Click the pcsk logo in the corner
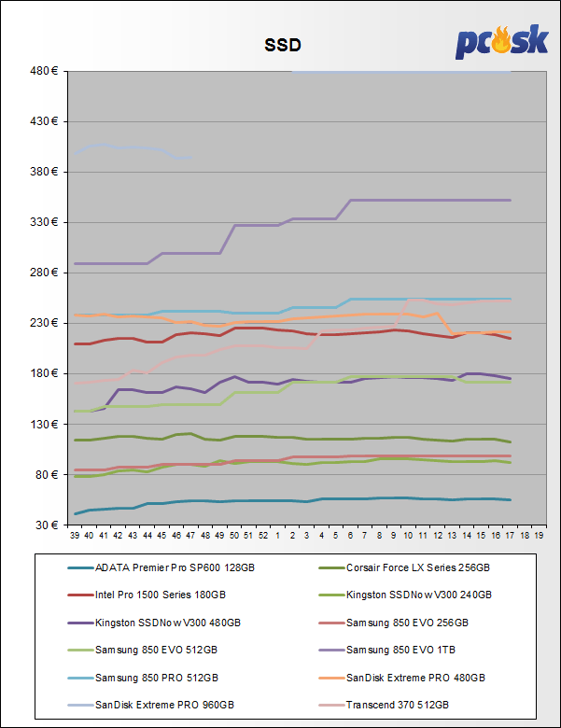 click(x=501, y=42)
